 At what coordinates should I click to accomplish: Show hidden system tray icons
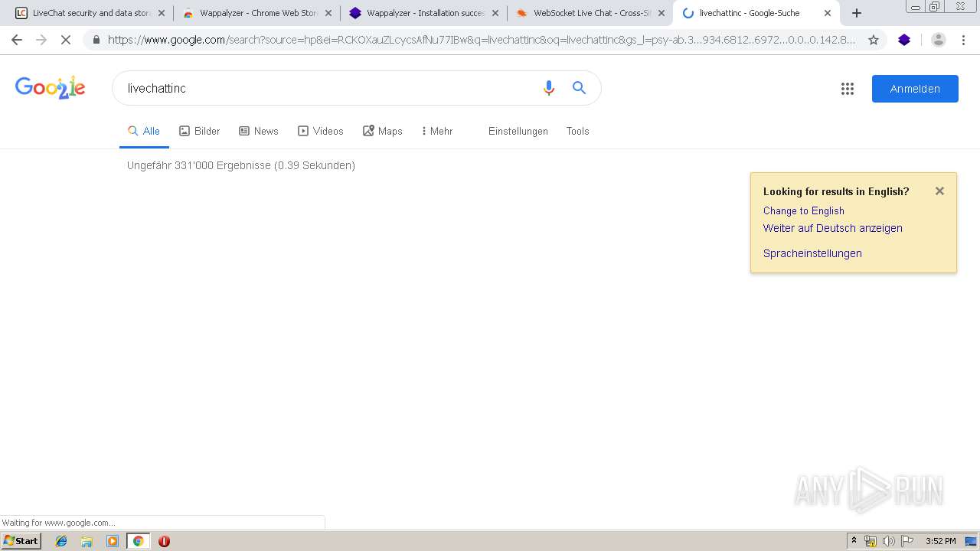pos(854,541)
